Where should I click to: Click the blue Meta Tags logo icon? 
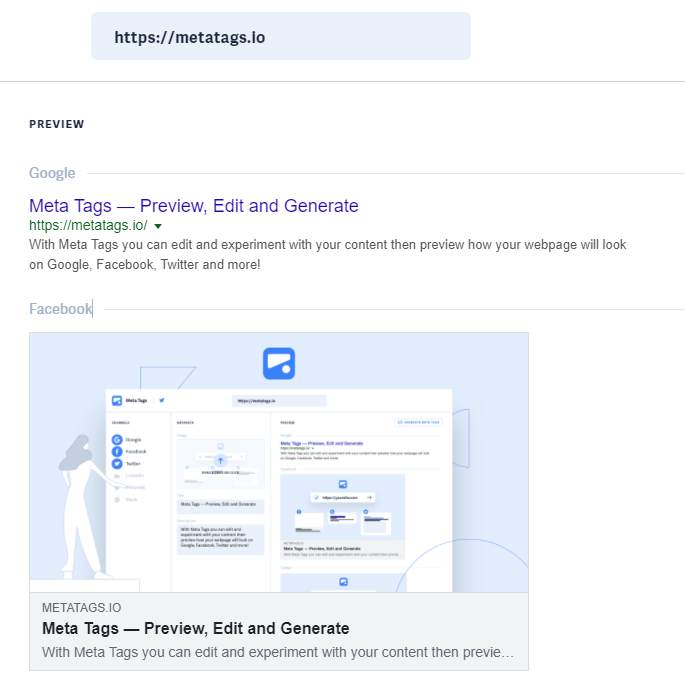[279, 363]
